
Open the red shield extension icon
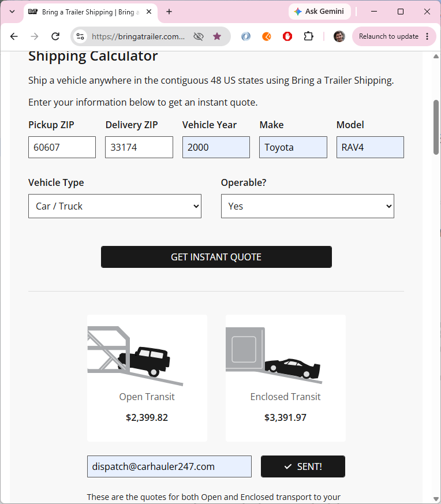(287, 36)
